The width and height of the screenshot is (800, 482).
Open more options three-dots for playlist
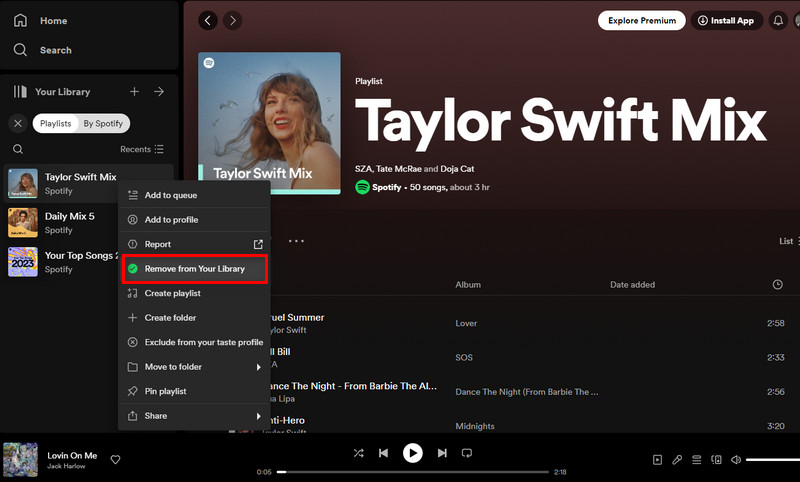tap(296, 241)
